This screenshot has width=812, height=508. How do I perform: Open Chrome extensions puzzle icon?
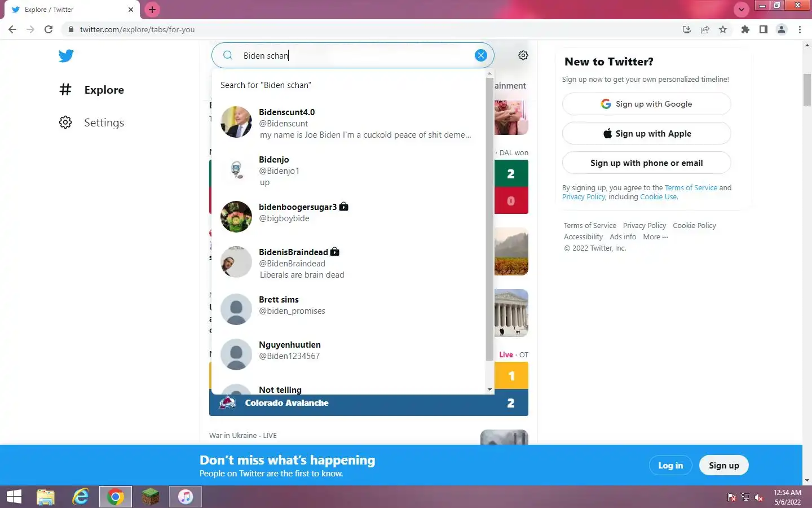(x=745, y=29)
